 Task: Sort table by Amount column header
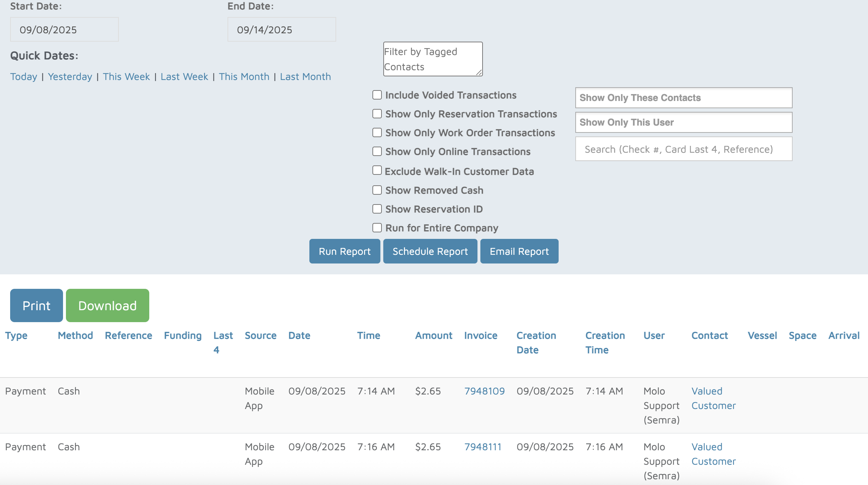[433, 336]
